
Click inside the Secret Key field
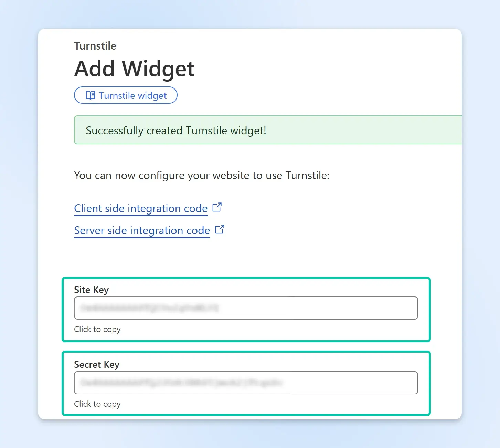tap(344, 383)
